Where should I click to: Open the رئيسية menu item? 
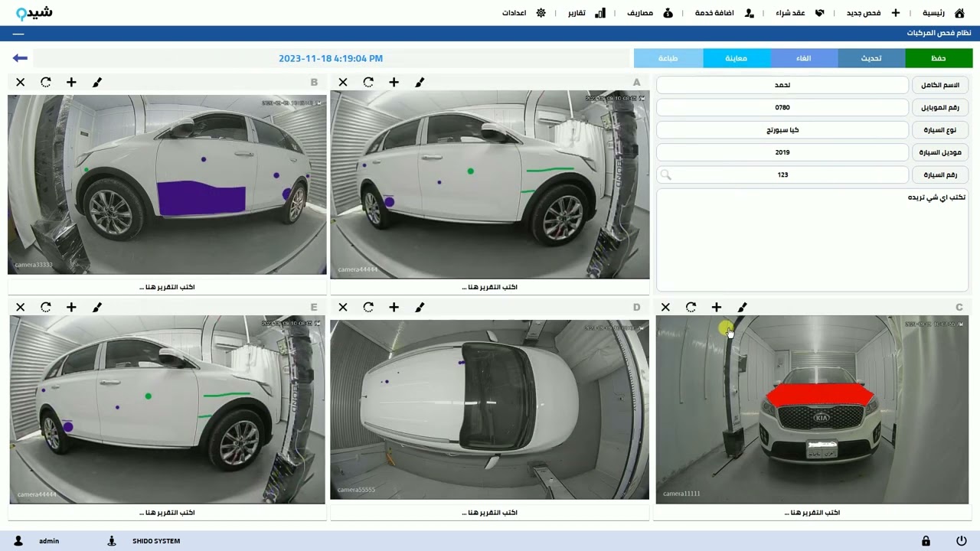933,13
